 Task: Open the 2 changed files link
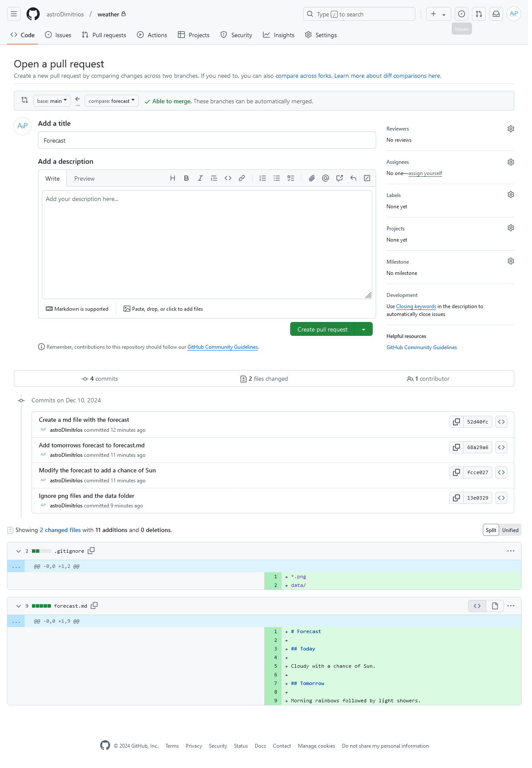pyautogui.click(x=60, y=530)
